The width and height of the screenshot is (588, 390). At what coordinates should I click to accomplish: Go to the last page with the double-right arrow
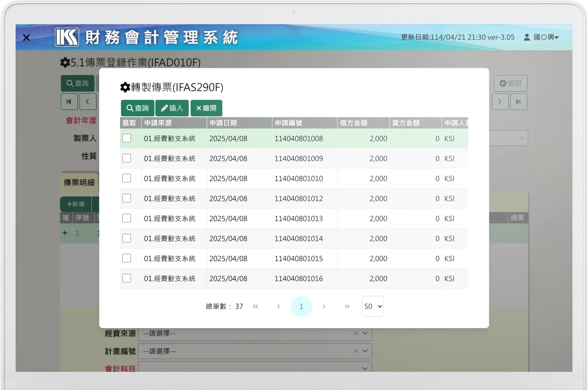[347, 306]
